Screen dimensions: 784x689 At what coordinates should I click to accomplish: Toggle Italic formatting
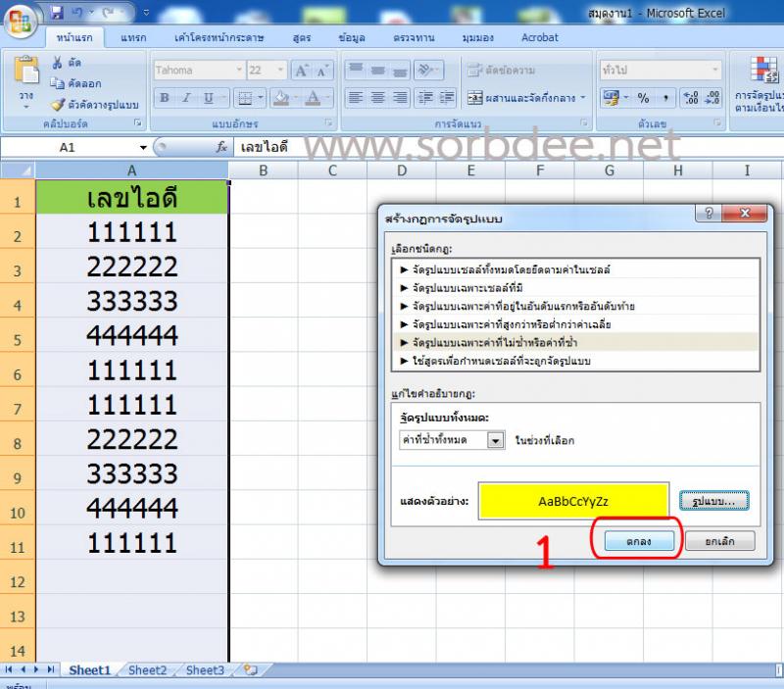click(185, 95)
